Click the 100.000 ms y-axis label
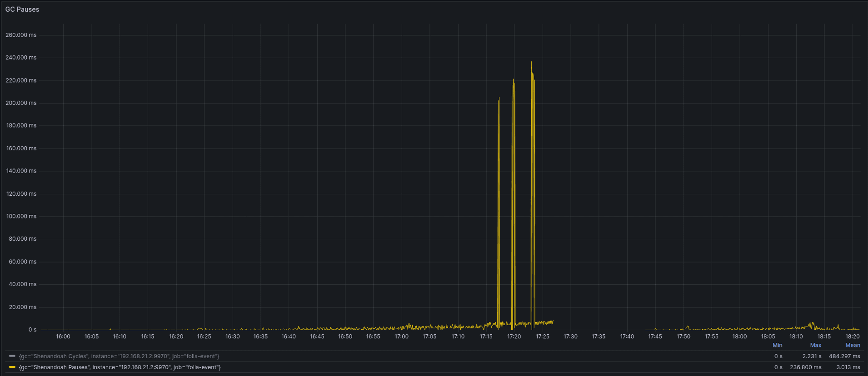Image resolution: width=868 pixels, height=376 pixels. pos(21,216)
